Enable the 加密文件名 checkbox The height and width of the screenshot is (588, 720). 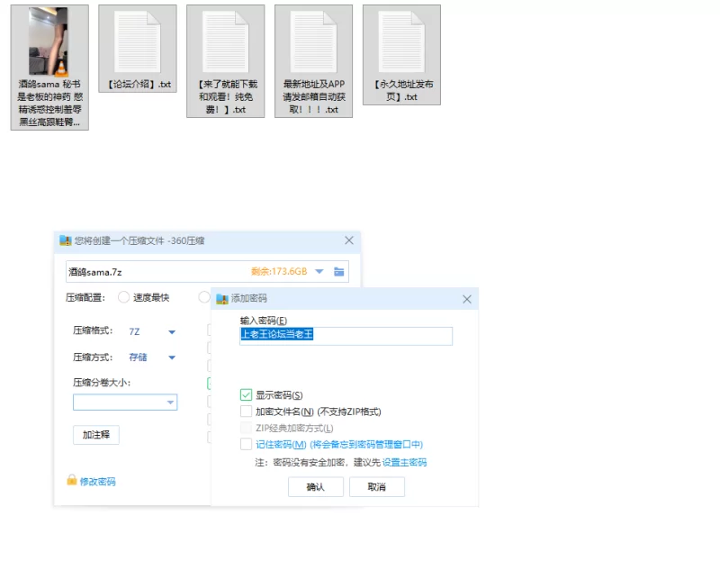point(246,412)
